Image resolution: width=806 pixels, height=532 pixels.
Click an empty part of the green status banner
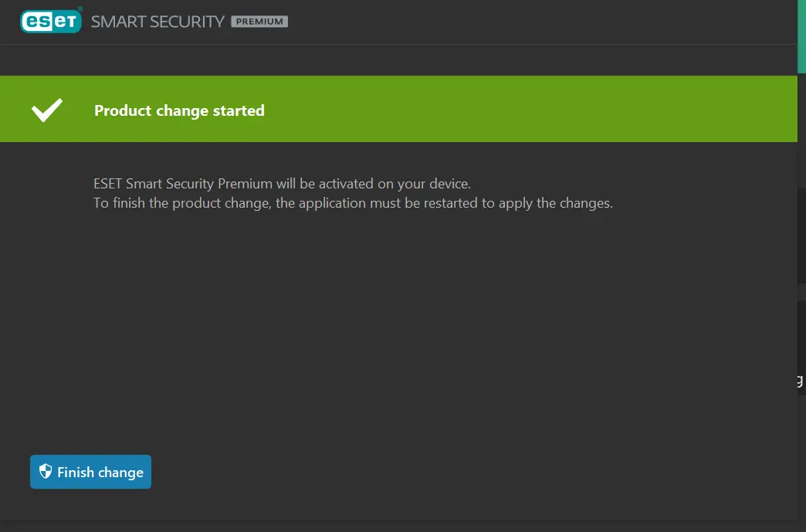[514, 109]
